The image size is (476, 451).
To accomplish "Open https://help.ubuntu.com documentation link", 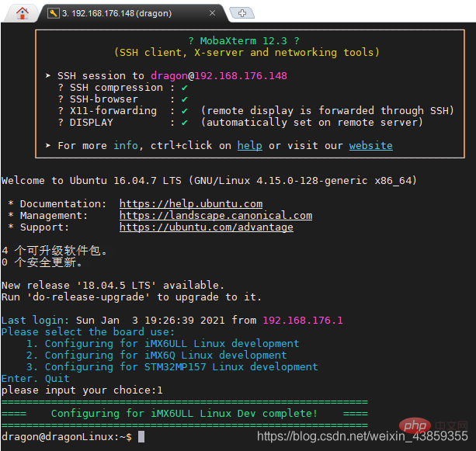I will tap(191, 203).
